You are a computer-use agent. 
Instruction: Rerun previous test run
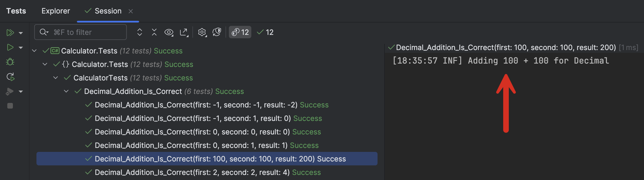[x=10, y=76]
